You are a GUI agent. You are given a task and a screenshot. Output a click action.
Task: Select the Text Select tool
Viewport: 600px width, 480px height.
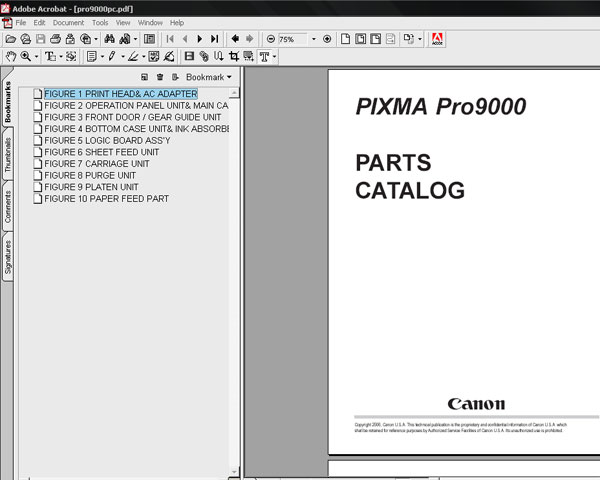[50, 57]
